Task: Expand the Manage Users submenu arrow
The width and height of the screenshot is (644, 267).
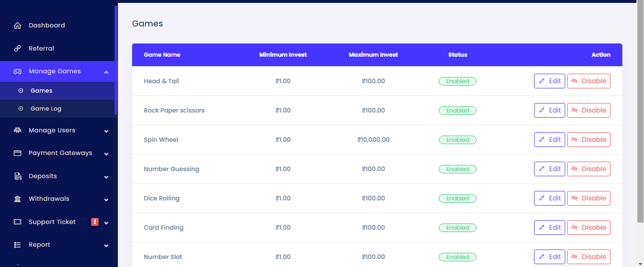Action: [106, 131]
